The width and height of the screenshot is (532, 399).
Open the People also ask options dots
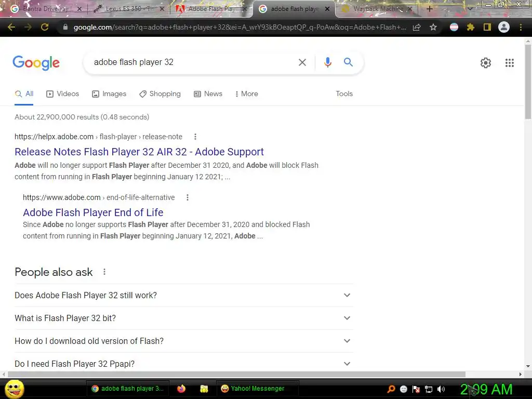click(x=104, y=272)
